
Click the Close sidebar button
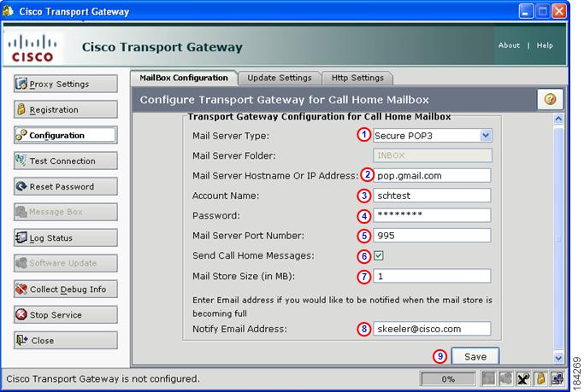point(66,340)
